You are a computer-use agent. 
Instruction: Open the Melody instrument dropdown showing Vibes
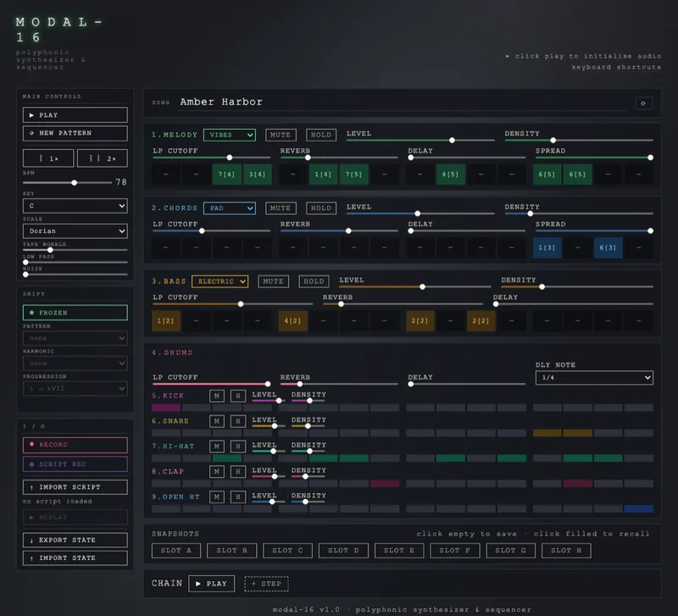point(230,135)
